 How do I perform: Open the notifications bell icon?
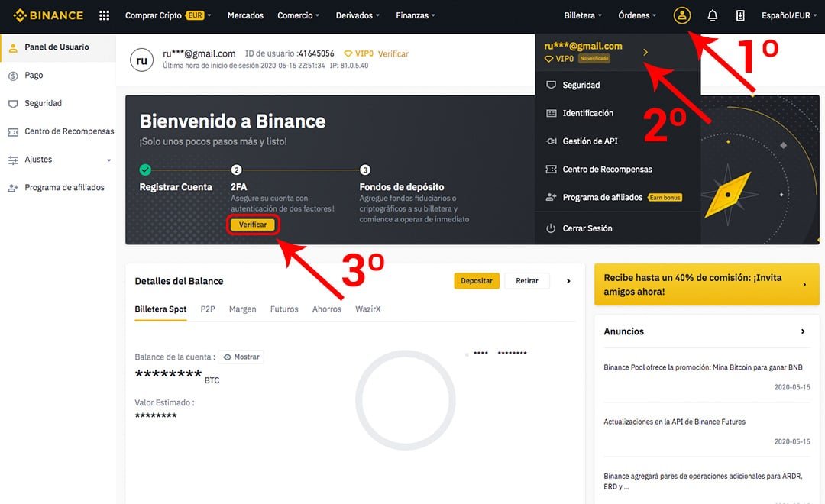pyautogui.click(x=713, y=15)
